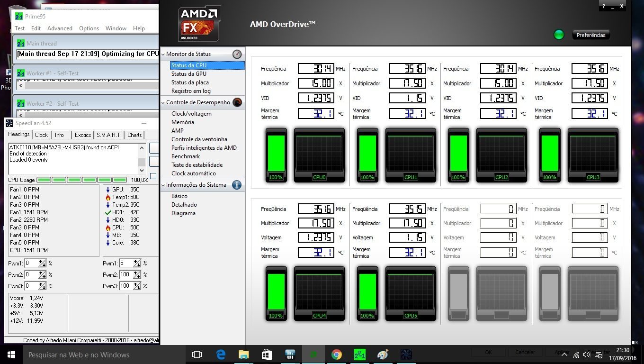
Task: Open Task View on the taskbar
Action: (x=197, y=355)
